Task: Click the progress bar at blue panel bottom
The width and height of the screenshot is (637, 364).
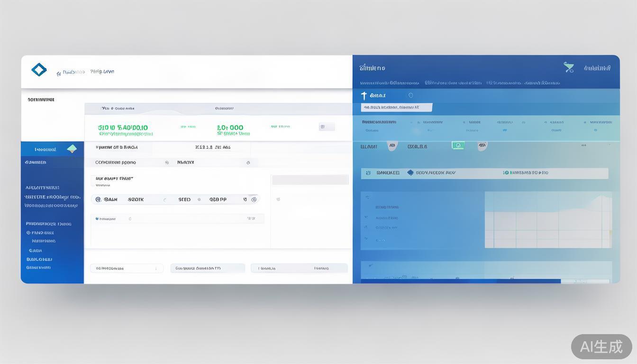Action: [460, 281]
